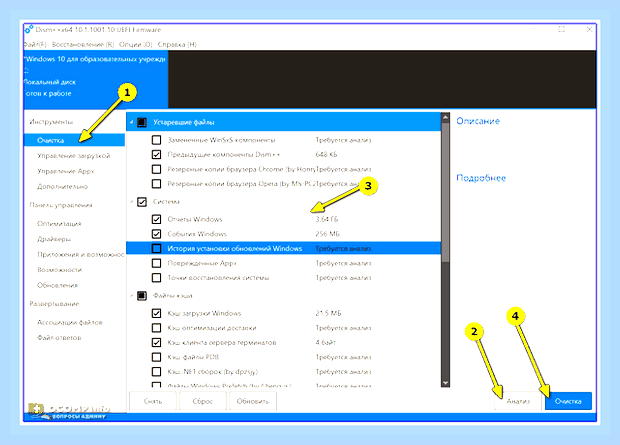Click the blue Очистка button
The width and height of the screenshot is (620, 445).
(x=568, y=401)
